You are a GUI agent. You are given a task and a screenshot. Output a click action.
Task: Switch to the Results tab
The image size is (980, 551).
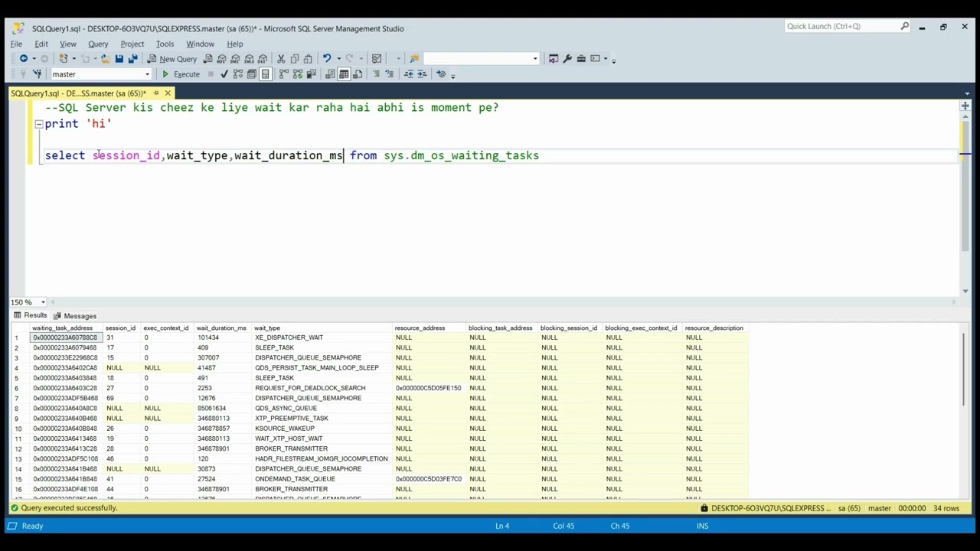click(x=30, y=315)
